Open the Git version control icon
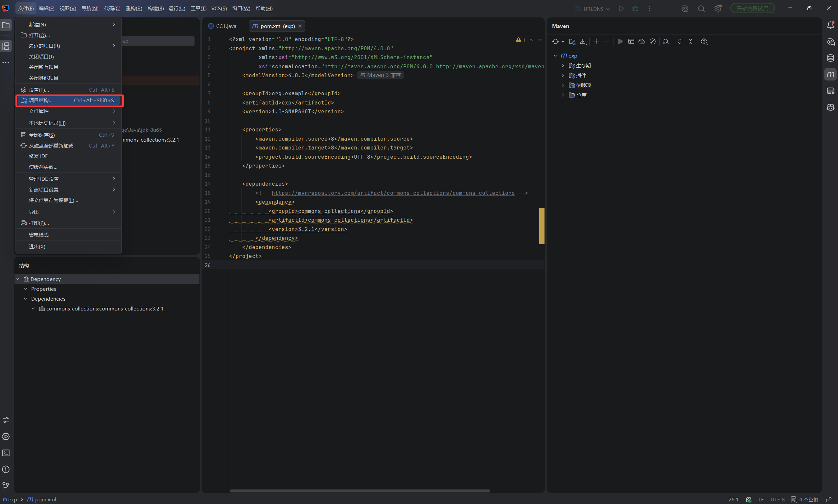Image resolution: width=838 pixels, height=504 pixels. [6, 486]
